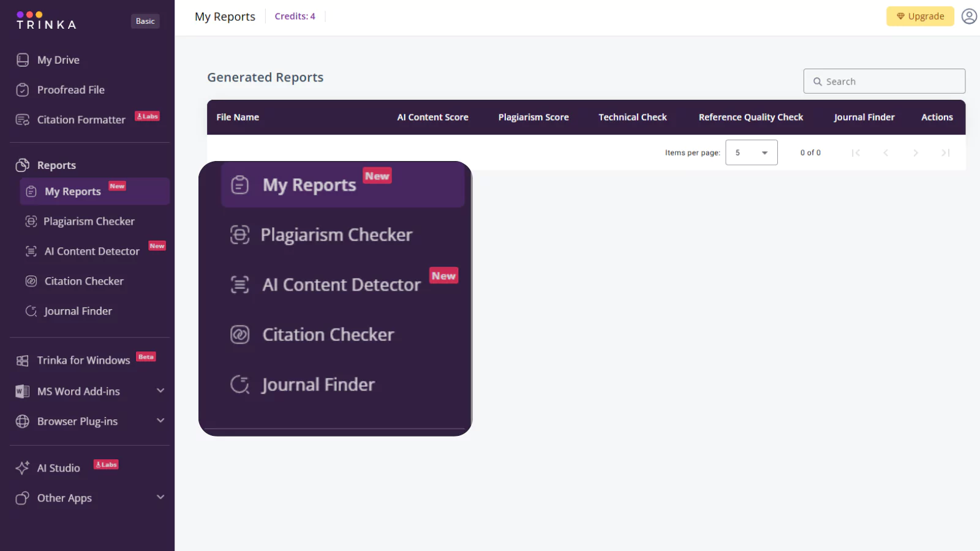Click the Upgrade button

920,17
